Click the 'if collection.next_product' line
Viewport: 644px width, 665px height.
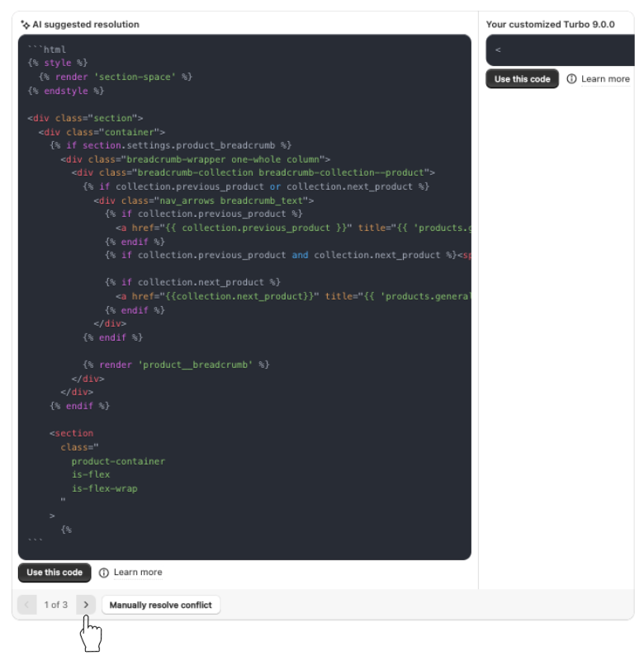[192, 282]
